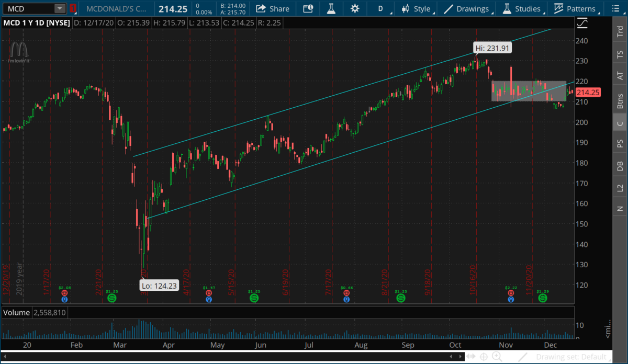The image size is (628, 364).
Task: Click the Volume value 2,558,810
Action: tap(50, 313)
